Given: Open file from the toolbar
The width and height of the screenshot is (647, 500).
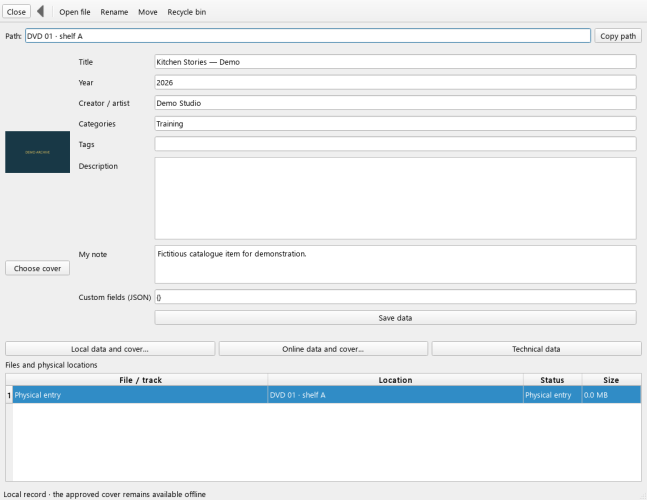Looking at the screenshot, I should tap(75, 12).
